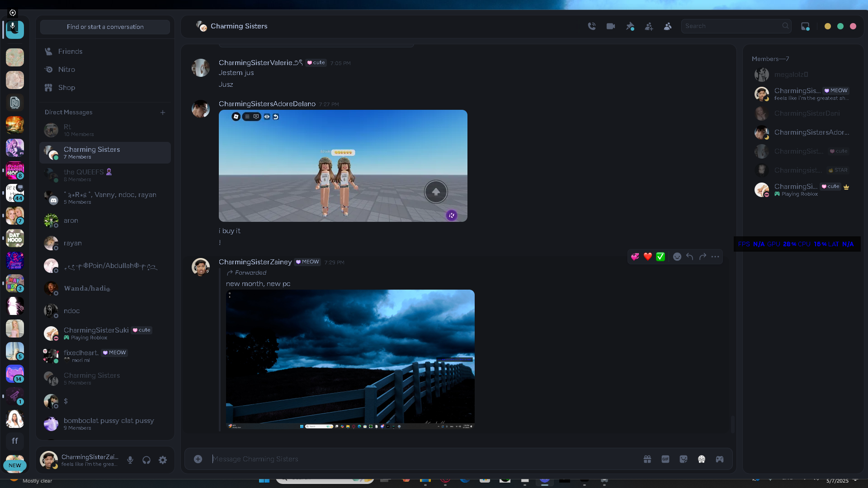Screen dimensions: 868x488
Task: Send a gift via the gift icon
Action: pos(647,459)
